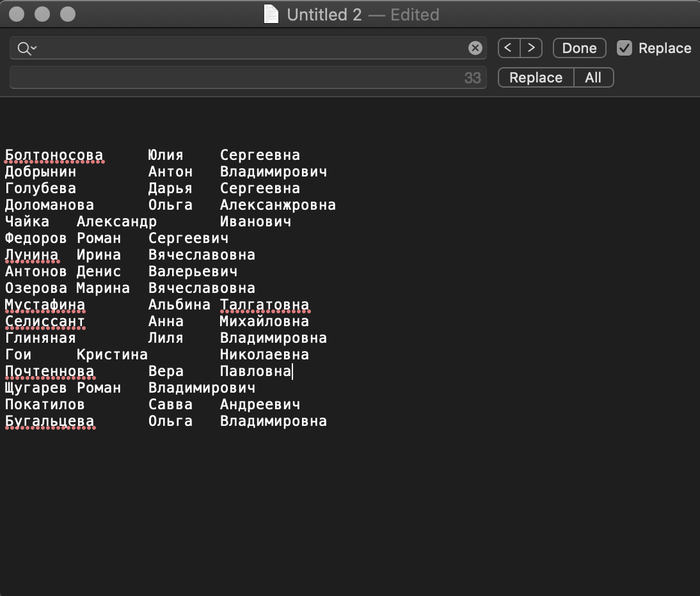Viewport: 700px width, 596px height.
Task: Place cursor on the misspelled word Болтоносова
Action: coord(54,155)
